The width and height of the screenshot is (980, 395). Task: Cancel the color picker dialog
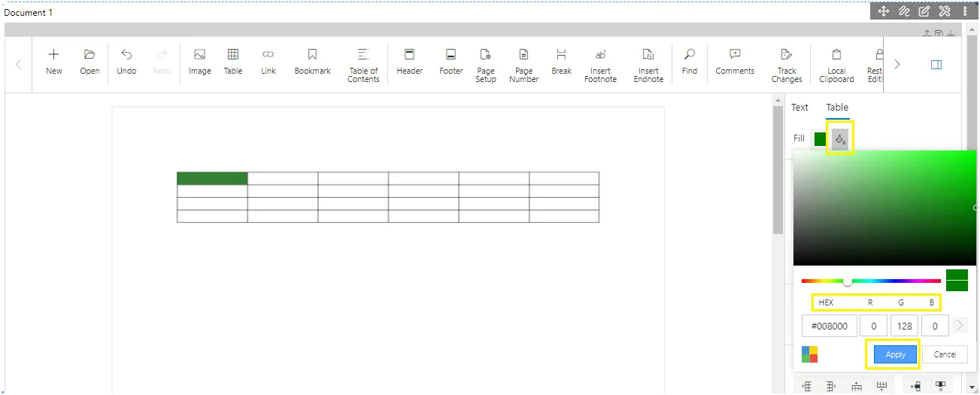click(945, 354)
